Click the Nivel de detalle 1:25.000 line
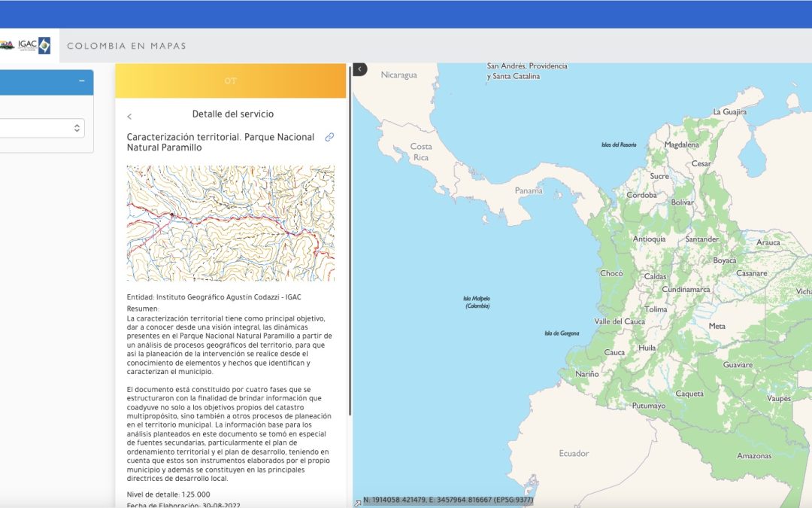Image resolution: width=812 pixels, height=508 pixels. (x=168, y=494)
